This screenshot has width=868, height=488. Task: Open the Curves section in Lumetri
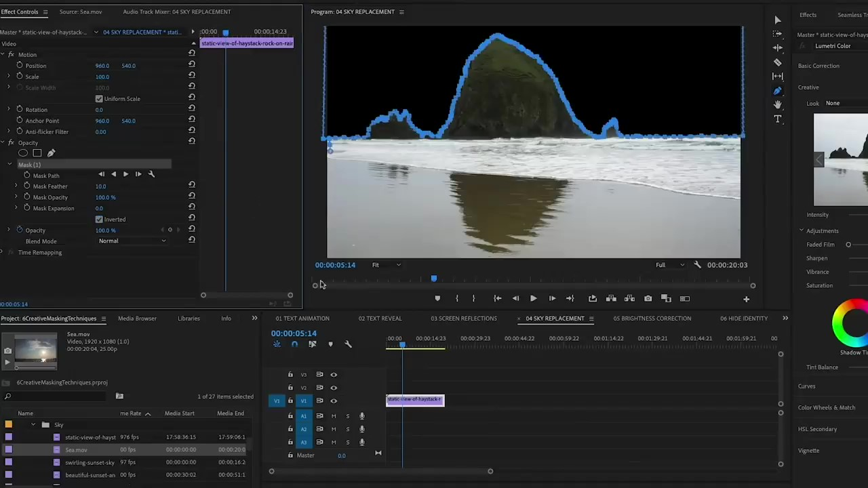(806, 386)
